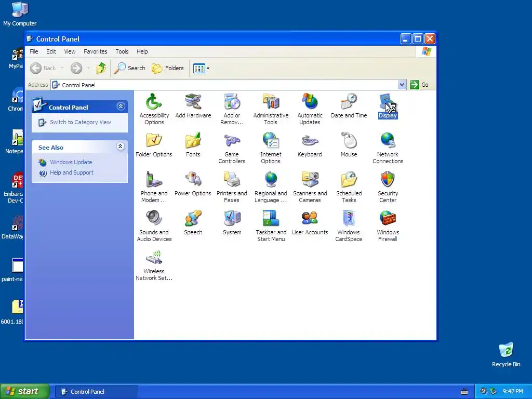Screen dimensions: 532x399
Task: Select Phone and Modem Options icon
Action: (154, 187)
